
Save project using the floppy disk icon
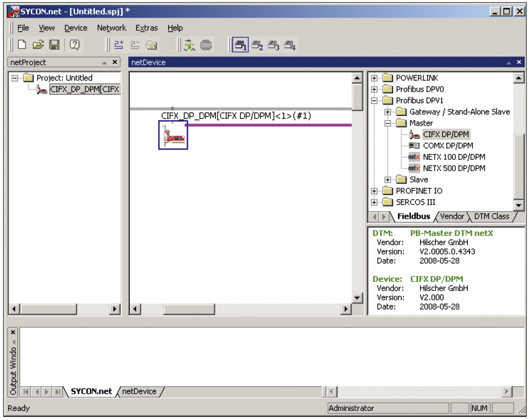(55, 45)
